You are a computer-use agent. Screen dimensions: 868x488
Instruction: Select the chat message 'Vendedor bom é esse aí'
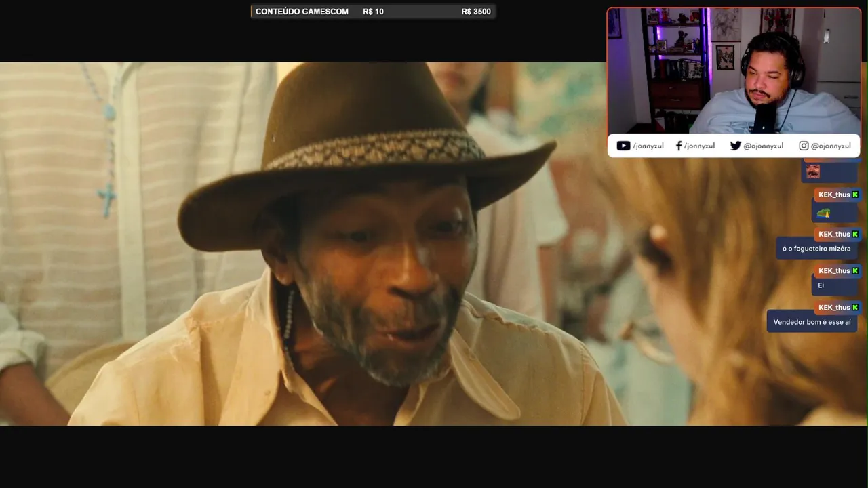[x=812, y=322]
